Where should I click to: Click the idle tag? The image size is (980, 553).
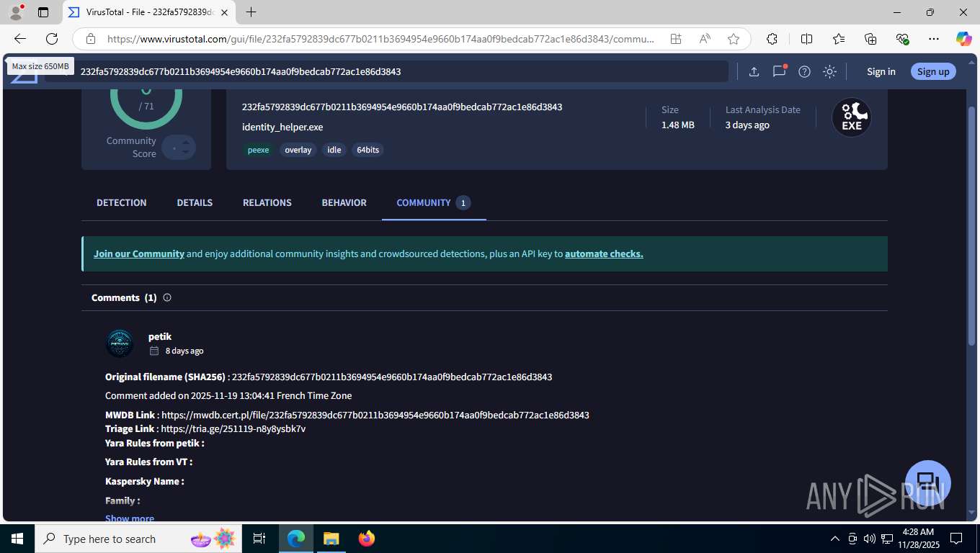pos(334,150)
